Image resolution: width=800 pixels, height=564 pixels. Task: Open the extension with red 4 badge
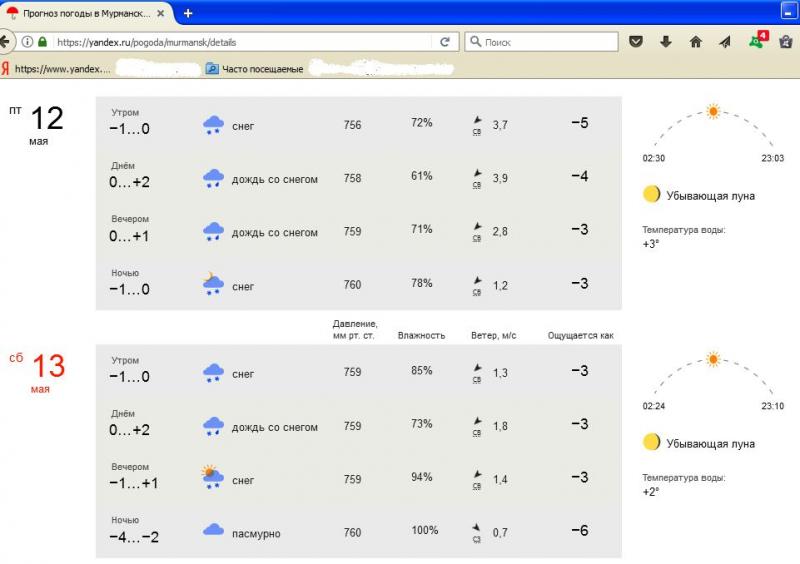[x=757, y=42]
